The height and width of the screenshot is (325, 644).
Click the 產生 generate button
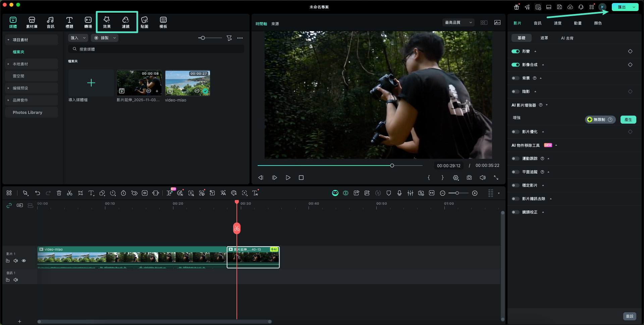pos(628,120)
